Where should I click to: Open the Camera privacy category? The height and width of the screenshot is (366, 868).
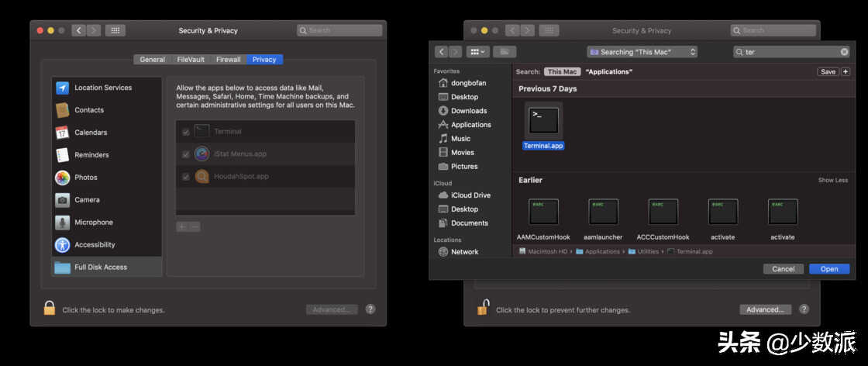coord(87,199)
